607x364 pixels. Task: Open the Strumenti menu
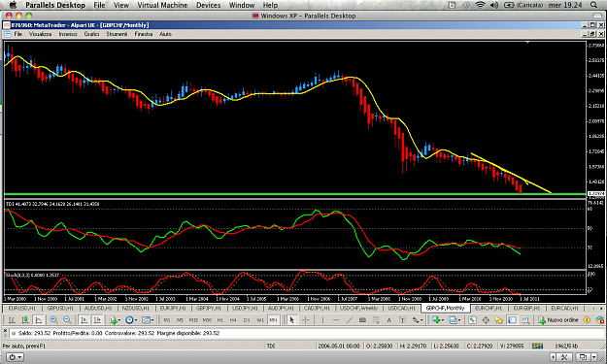click(117, 34)
